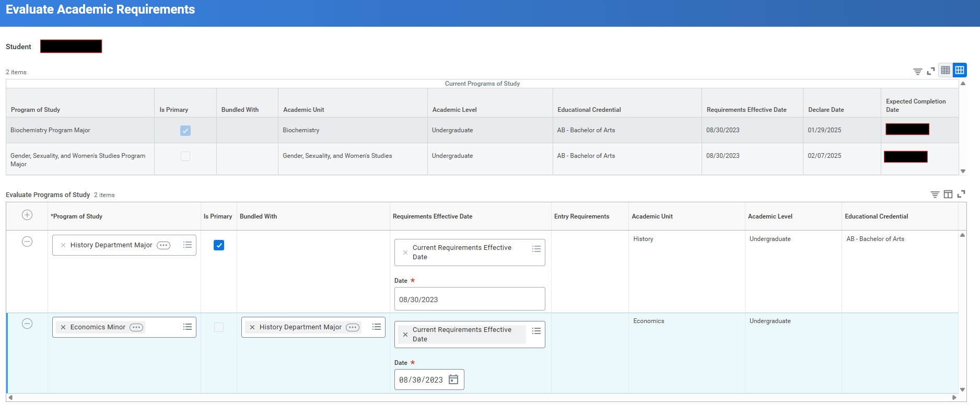Remove the History Department Major row
This screenshot has width=980, height=414.
click(27, 241)
